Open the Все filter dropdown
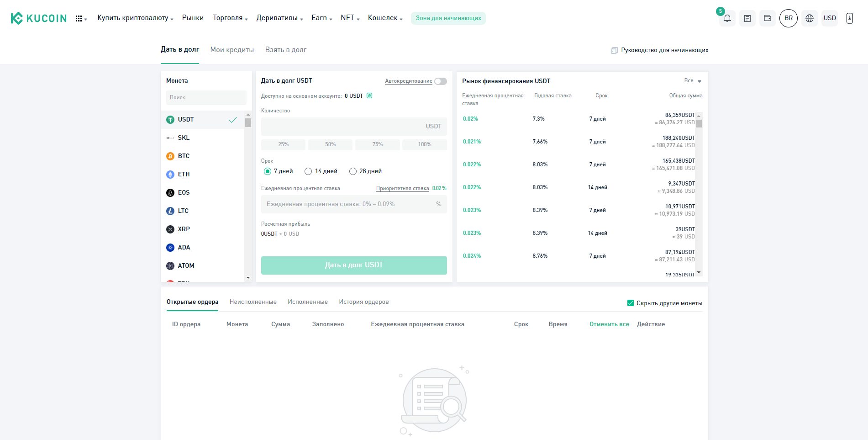Image resolution: width=868 pixels, height=440 pixels. coord(693,80)
